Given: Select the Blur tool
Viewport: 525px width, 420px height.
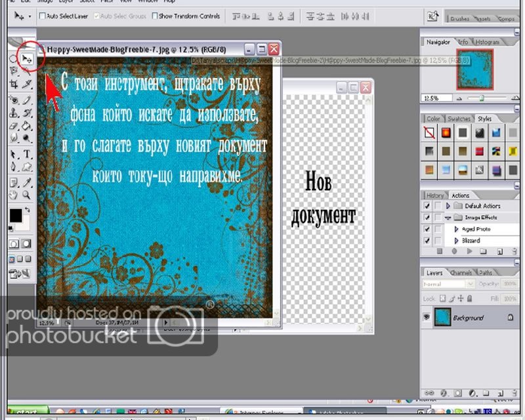Looking at the screenshot, I should pos(14,138).
